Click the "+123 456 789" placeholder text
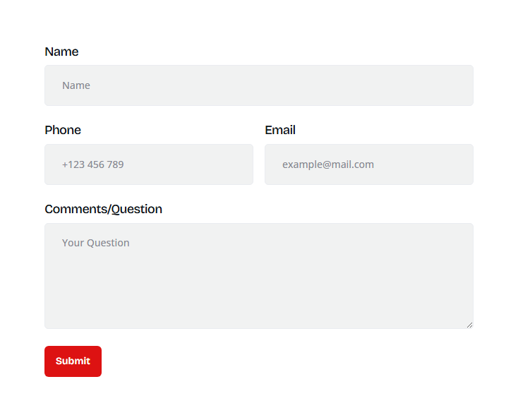530x420 pixels. [92, 164]
